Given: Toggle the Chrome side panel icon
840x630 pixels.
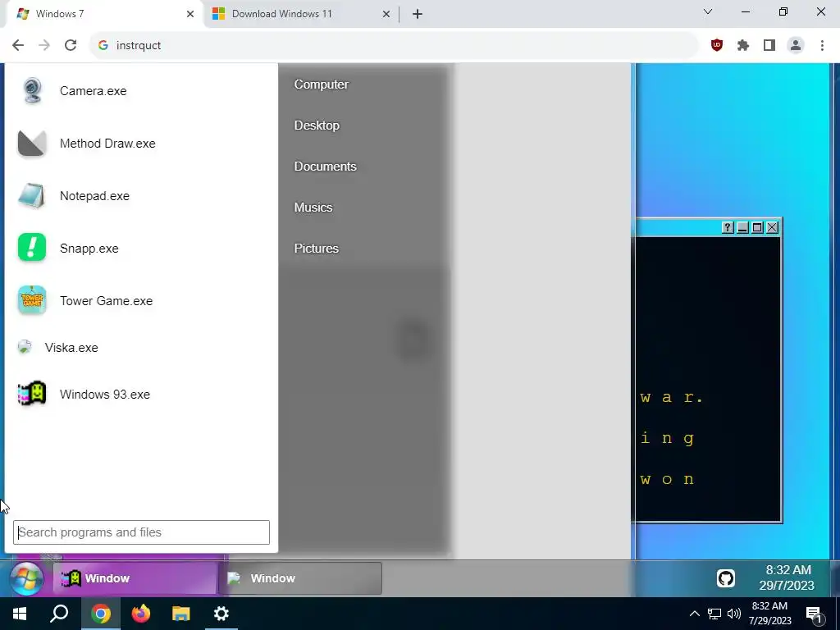Looking at the screenshot, I should tap(769, 45).
